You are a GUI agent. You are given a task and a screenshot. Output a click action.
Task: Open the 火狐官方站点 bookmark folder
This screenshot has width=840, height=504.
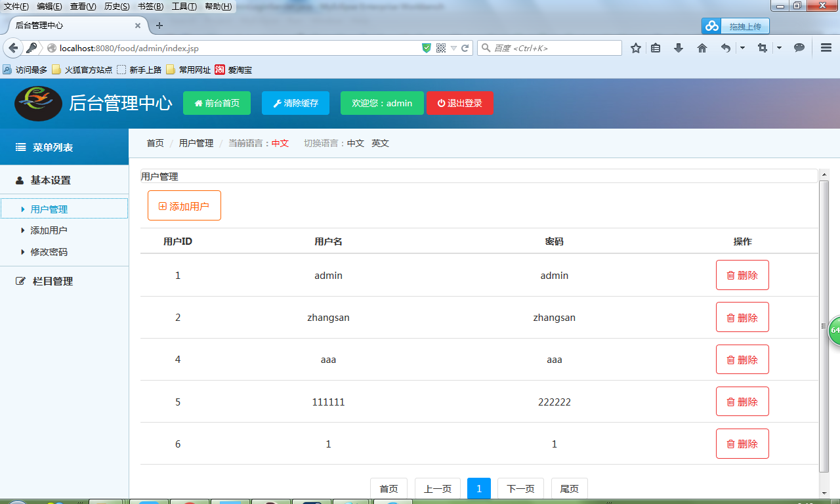pyautogui.click(x=82, y=70)
